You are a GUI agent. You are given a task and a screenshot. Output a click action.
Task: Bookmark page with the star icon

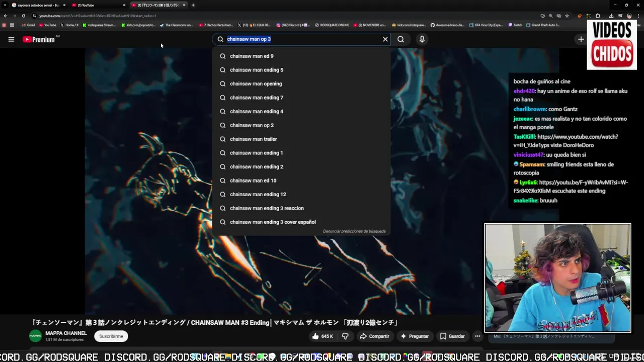coord(567,16)
